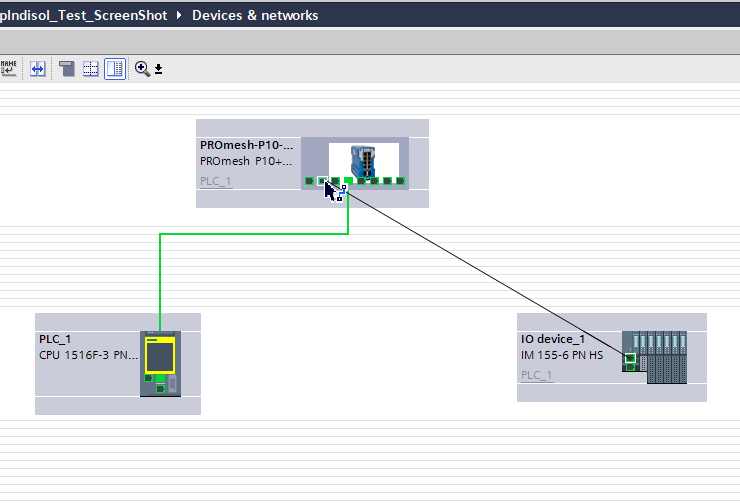
Task: Select the PLC_1 device name label
Action: point(55,339)
